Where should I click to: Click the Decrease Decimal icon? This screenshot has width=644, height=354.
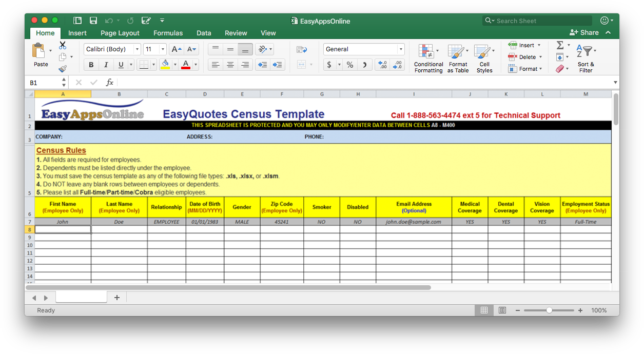(398, 65)
